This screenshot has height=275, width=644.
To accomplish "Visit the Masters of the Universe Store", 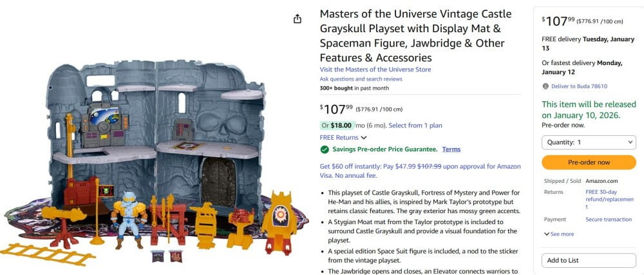I will [375, 70].
